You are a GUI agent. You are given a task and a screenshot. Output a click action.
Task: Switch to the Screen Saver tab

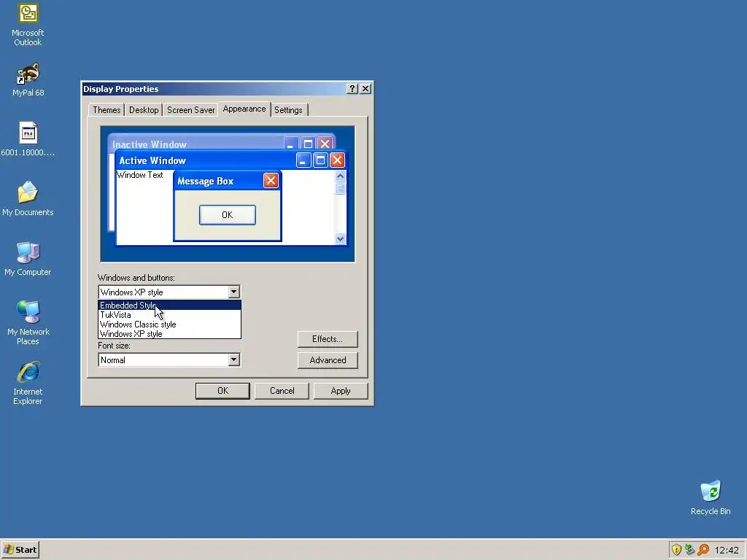click(190, 110)
